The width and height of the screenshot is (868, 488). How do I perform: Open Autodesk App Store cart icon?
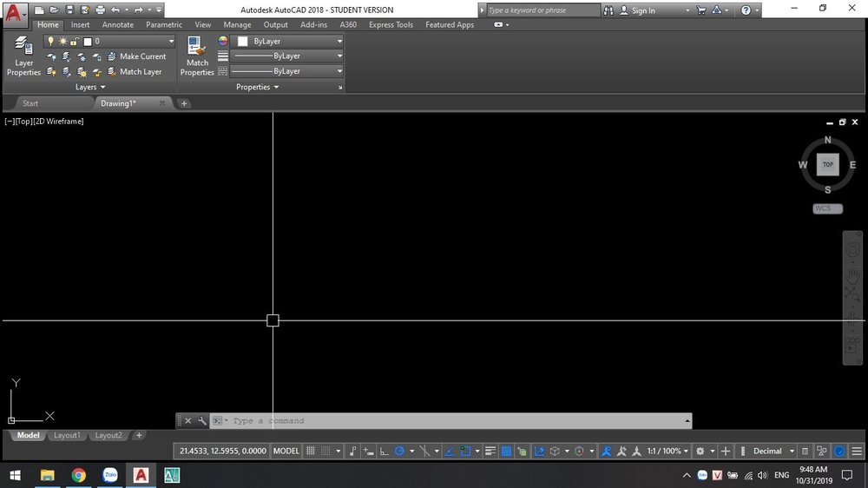coord(700,10)
